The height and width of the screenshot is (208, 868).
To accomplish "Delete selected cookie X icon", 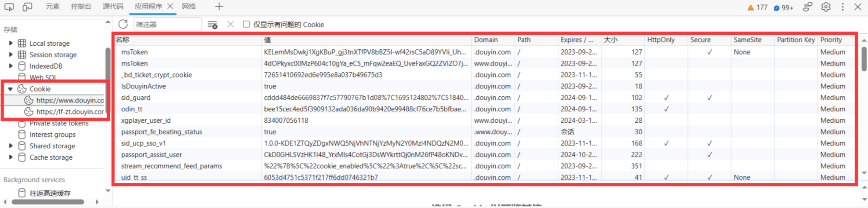I will pos(230,24).
